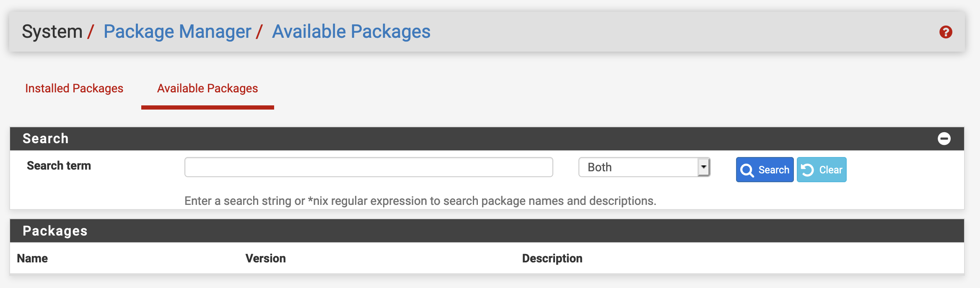Focus the Search term text field
980x288 pixels.
coord(368,167)
